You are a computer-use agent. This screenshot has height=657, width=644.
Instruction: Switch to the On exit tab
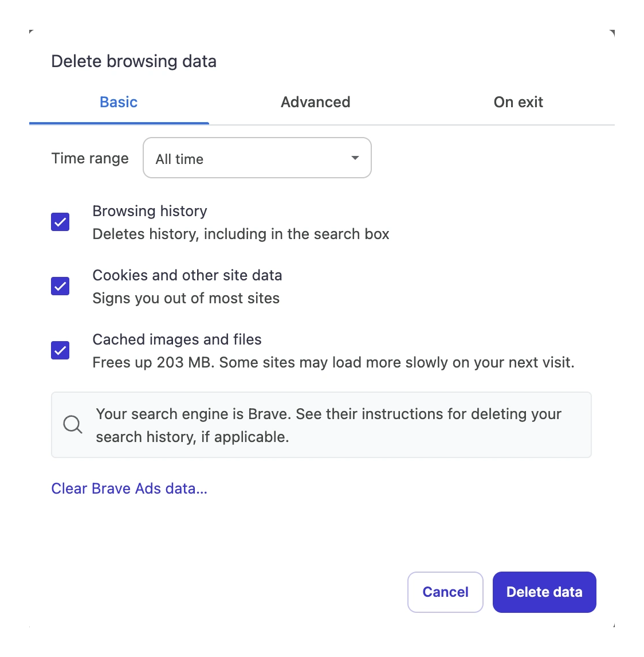click(x=518, y=102)
